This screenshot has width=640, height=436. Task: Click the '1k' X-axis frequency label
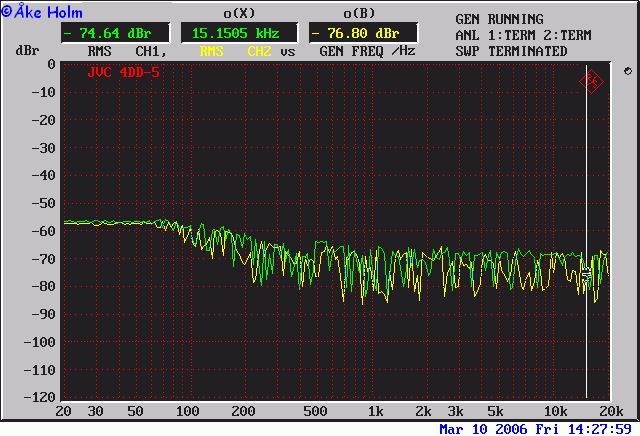[x=376, y=411]
